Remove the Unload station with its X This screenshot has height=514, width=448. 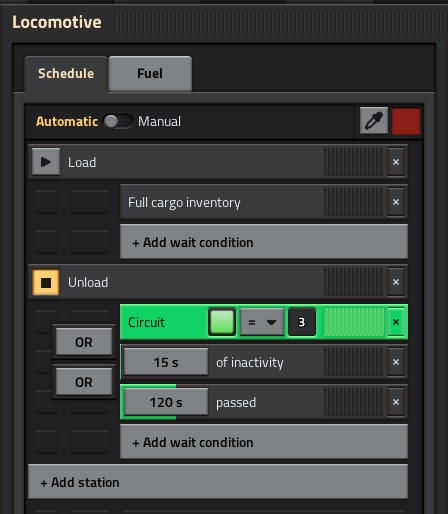tap(396, 282)
